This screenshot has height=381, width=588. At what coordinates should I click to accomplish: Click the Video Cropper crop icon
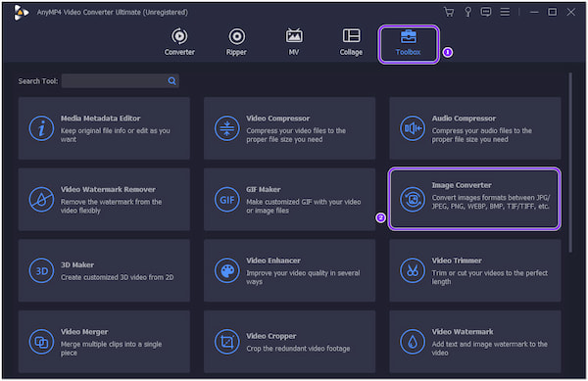pos(227,342)
